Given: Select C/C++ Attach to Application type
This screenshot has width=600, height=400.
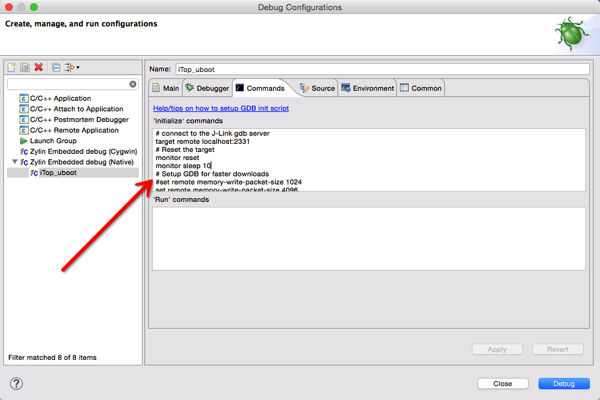Looking at the screenshot, I should click(77, 109).
